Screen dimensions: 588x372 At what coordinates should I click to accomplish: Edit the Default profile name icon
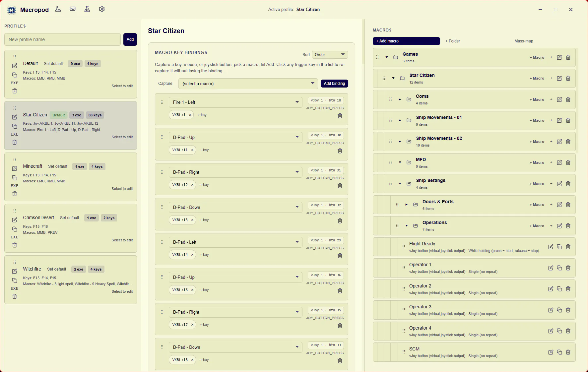click(x=15, y=66)
